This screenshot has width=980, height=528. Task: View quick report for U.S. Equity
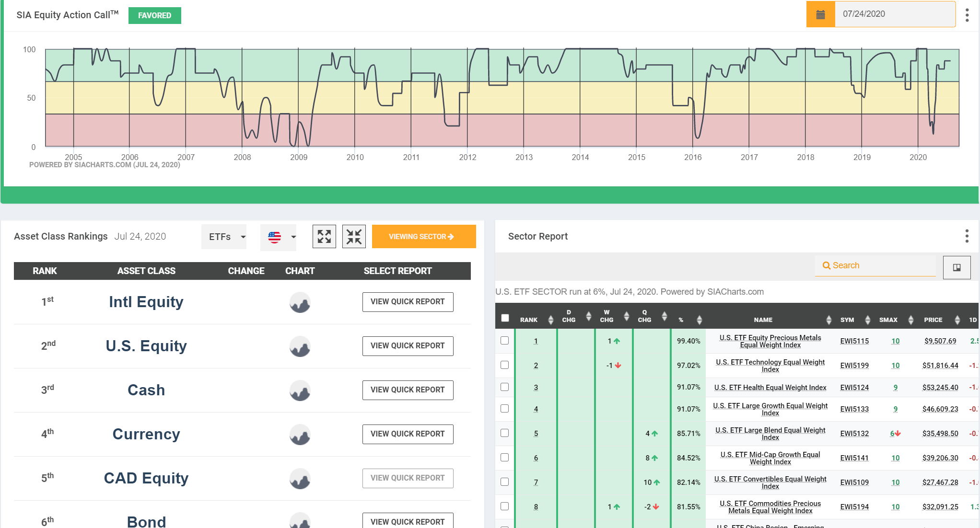(408, 346)
